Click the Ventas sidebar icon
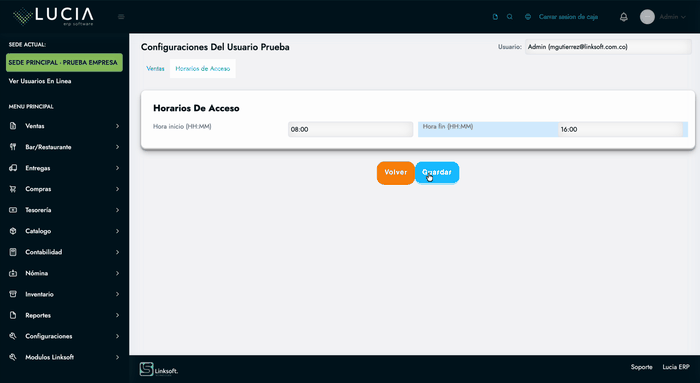Viewport: 700px width, 383px height. (x=13, y=126)
